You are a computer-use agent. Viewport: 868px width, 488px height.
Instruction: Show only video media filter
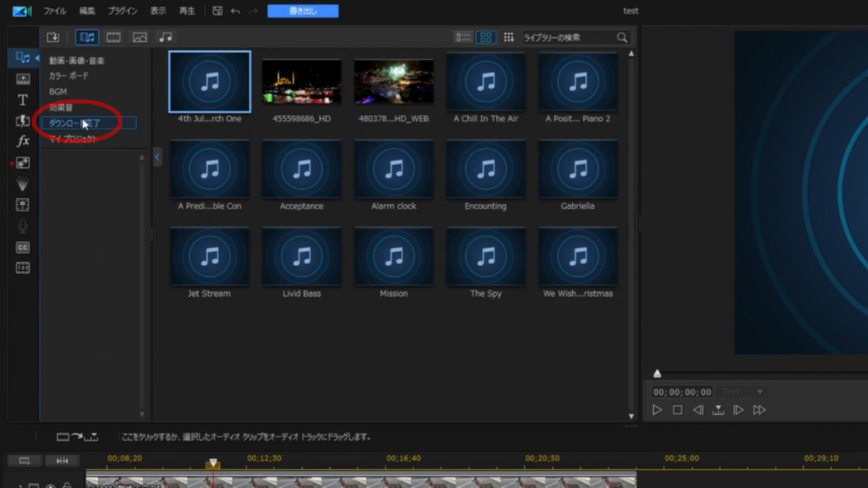(x=113, y=37)
